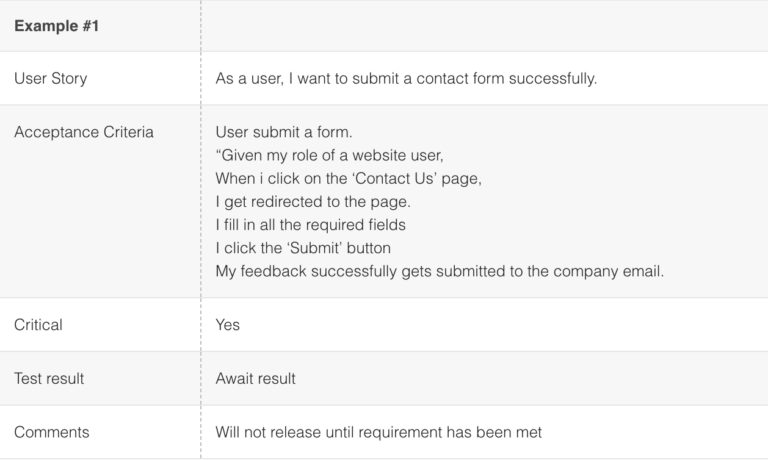Click the line about feedback submitted to company email

point(439,270)
